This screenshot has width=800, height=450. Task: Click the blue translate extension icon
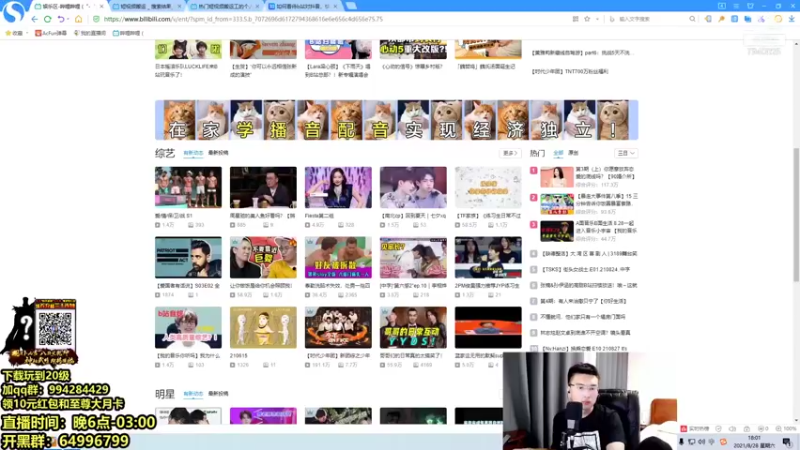coord(734,19)
